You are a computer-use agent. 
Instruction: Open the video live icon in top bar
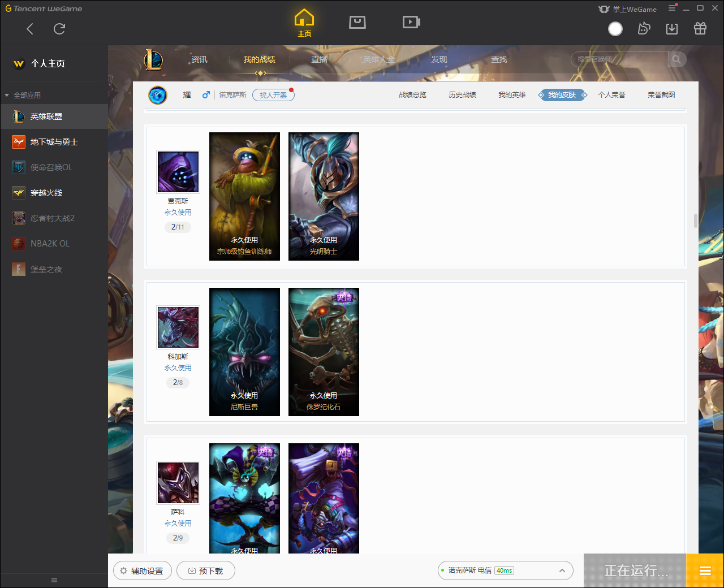pyautogui.click(x=411, y=22)
